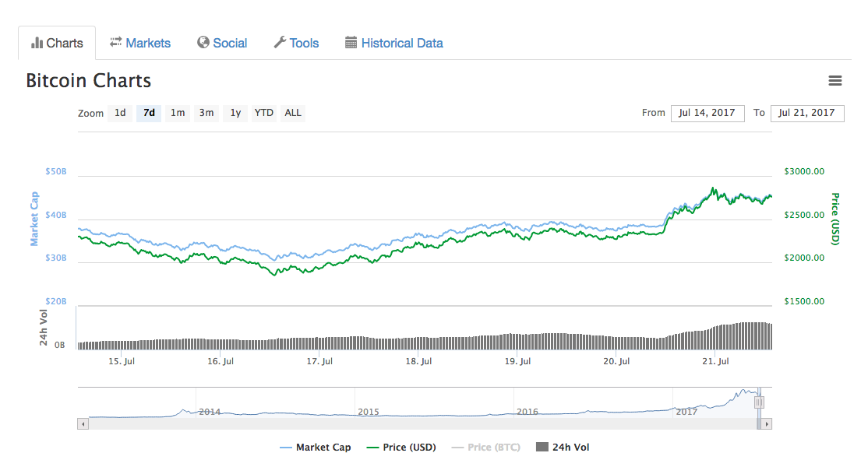This screenshot has height=453, width=868.
Task: Click the 16. Jul x-axis label
Action: [x=221, y=361]
